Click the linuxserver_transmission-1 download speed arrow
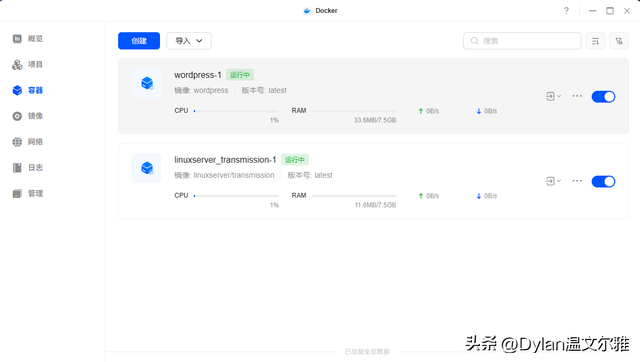 pyautogui.click(x=479, y=196)
